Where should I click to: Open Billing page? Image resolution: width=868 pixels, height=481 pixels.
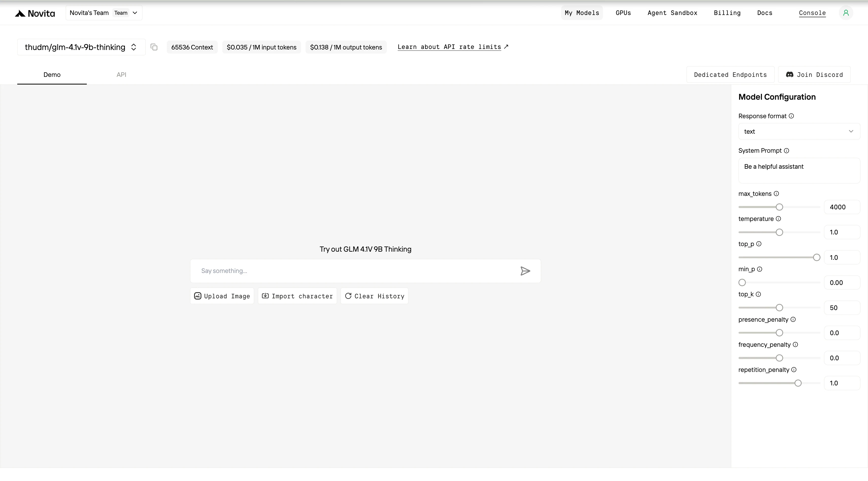727,13
